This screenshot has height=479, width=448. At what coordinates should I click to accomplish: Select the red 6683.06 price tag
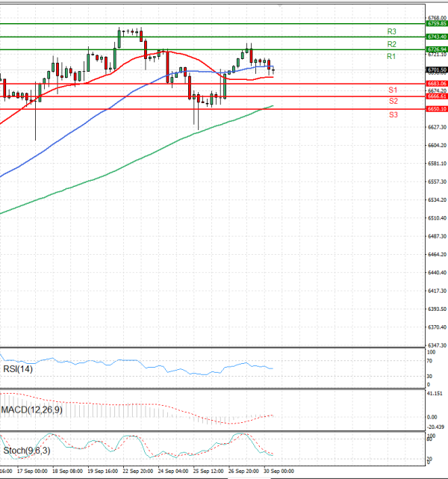[x=437, y=84]
